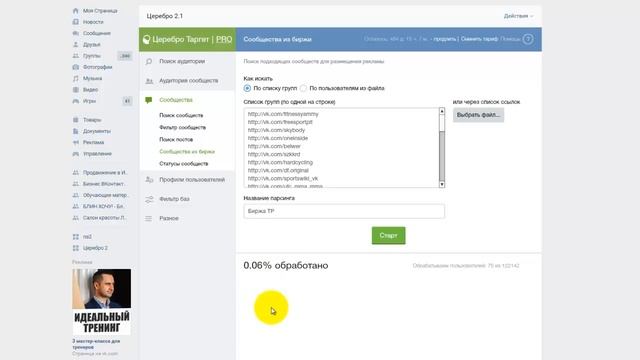Click the PRO link in header

(224, 40)
